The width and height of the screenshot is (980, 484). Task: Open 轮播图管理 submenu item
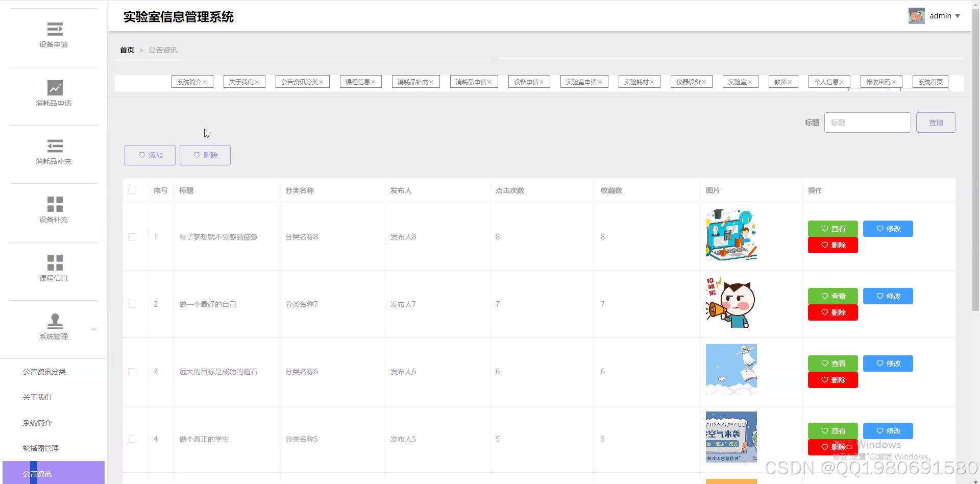(x=41, y=448)
